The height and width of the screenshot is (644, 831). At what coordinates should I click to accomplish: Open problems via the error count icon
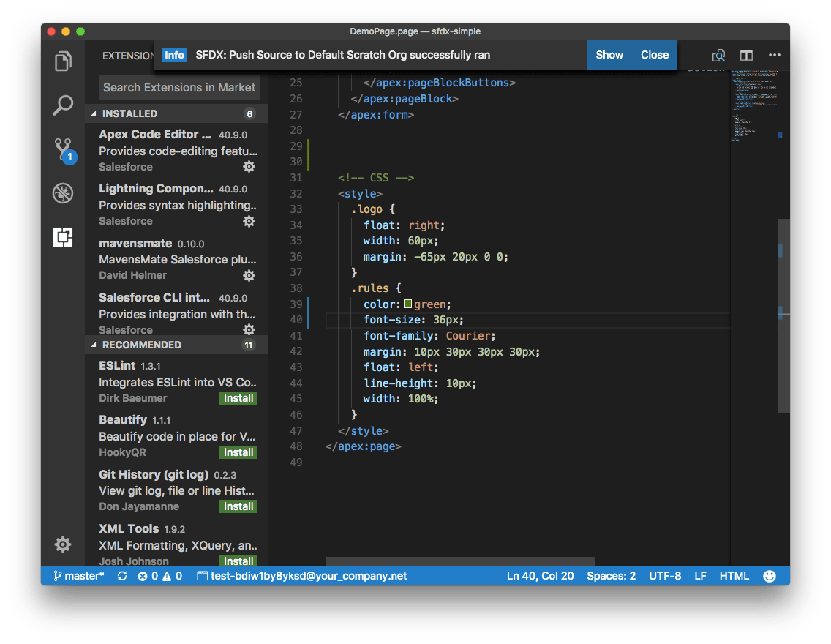[x=148, y=576]
